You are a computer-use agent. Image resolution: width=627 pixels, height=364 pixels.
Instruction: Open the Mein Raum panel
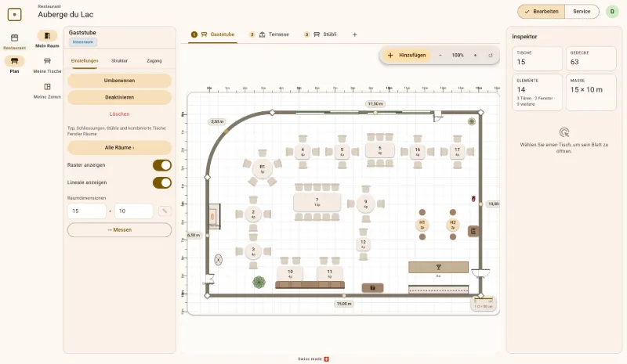coord(47,39)
